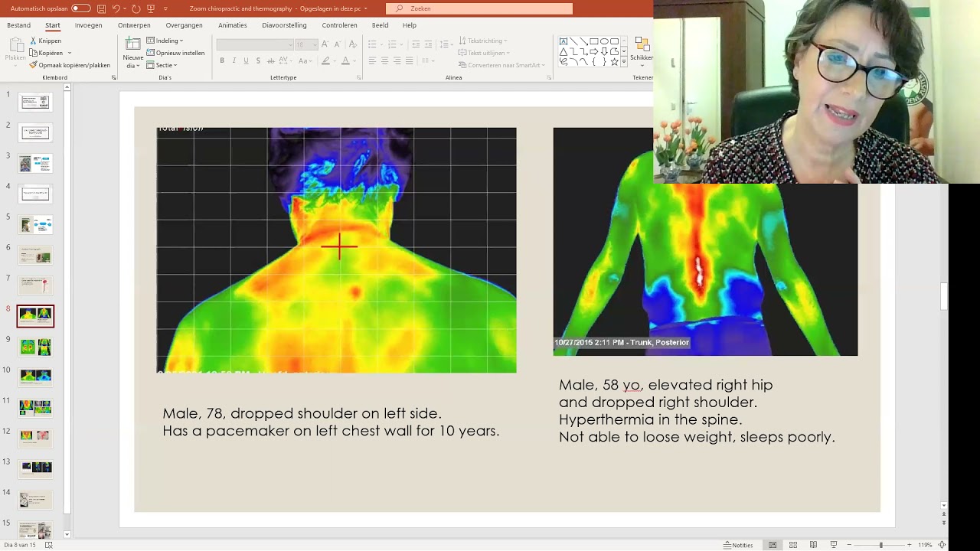Click the Redo icon in title bar
This screenshot has width=980, height=551.
[x=136, y=8]
